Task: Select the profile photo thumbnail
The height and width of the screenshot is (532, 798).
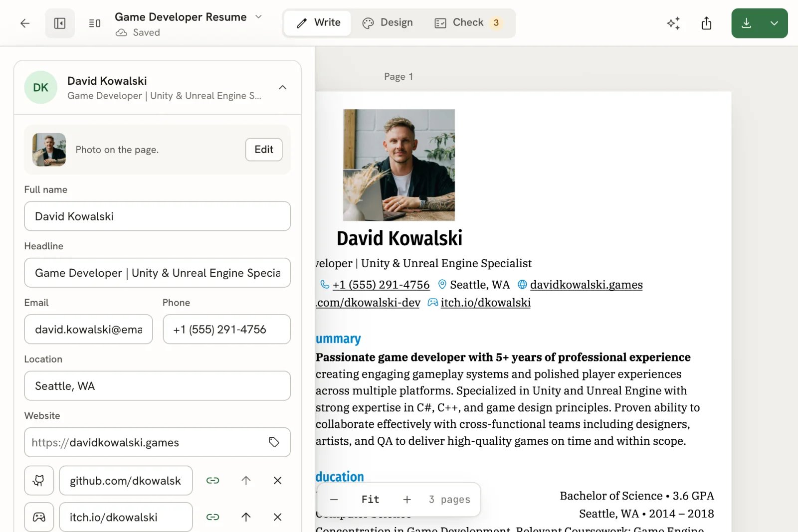Action: tap(49, 150)
